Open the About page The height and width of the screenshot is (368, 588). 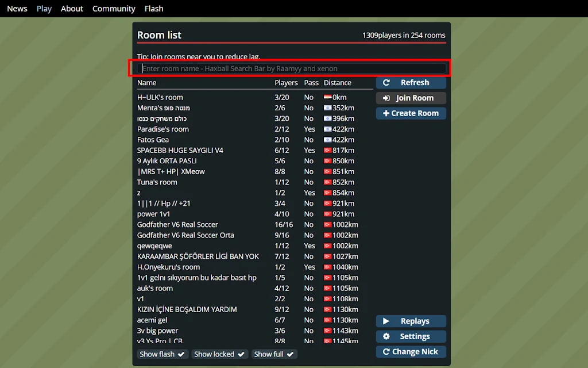click(x=72, y=9)
